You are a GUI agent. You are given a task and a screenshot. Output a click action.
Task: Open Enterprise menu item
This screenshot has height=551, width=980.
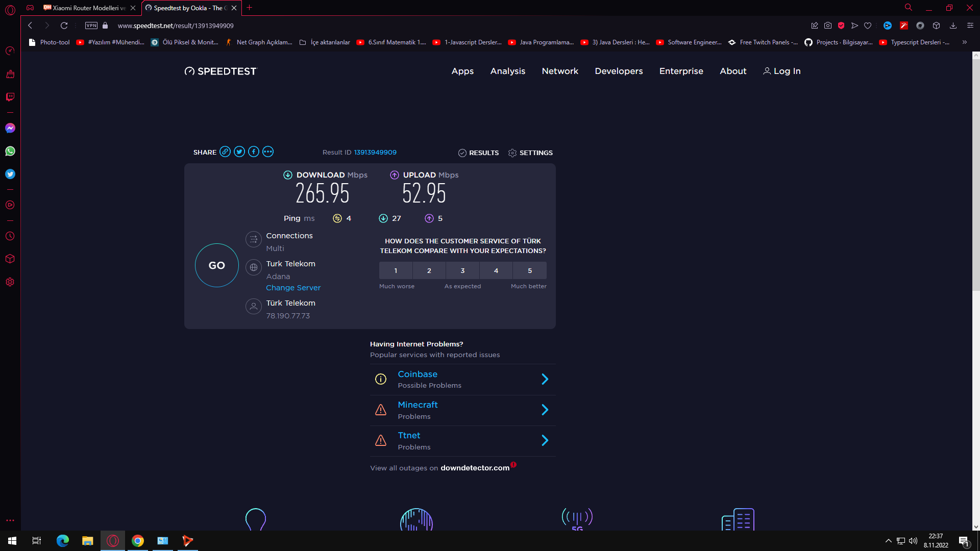pyautogui.click(x=681, y=71)
